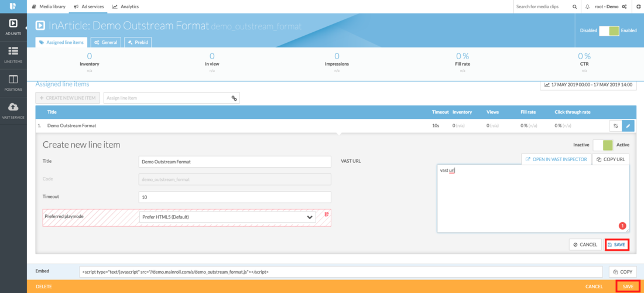Screen dimensions: 644x293
Task: Save the line item form
Action: pyautogui.click(x=616, y=244)
